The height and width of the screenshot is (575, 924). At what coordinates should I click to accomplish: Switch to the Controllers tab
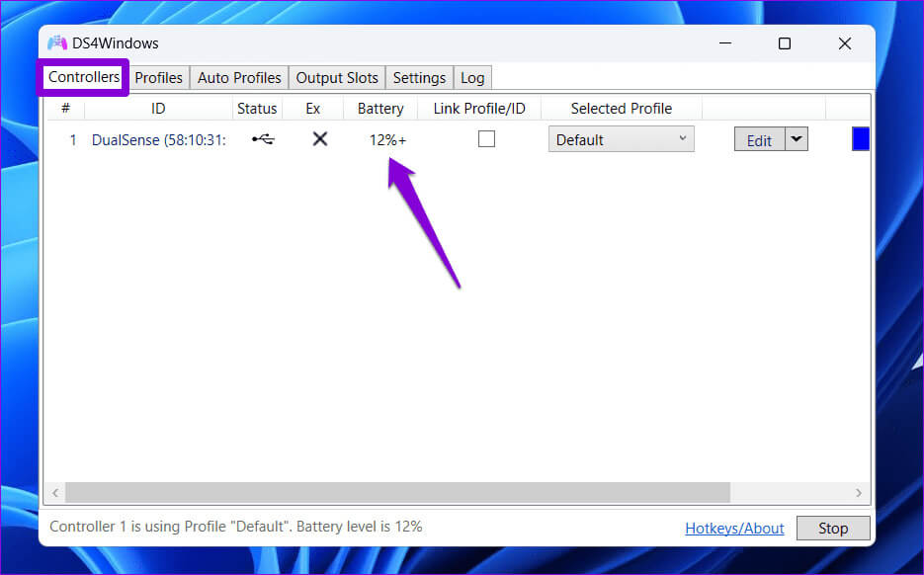(84, 77)
